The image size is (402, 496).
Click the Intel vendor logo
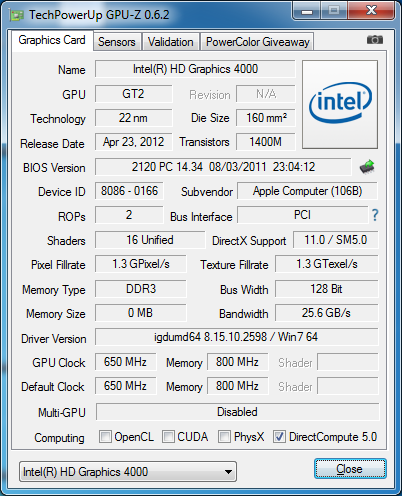click(x=340, y=104)
